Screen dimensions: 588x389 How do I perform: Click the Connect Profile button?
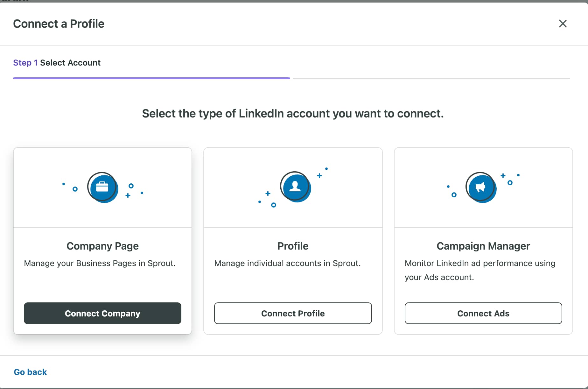pos(293,313)
